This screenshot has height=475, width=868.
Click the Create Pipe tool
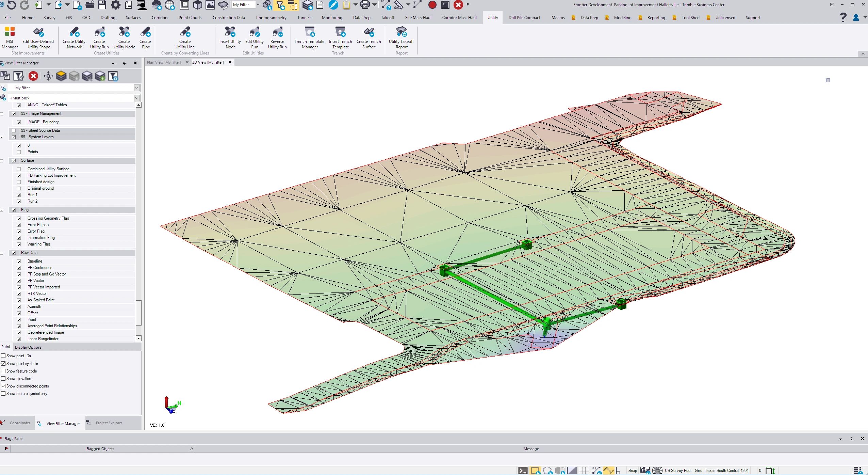click(146, 37)
